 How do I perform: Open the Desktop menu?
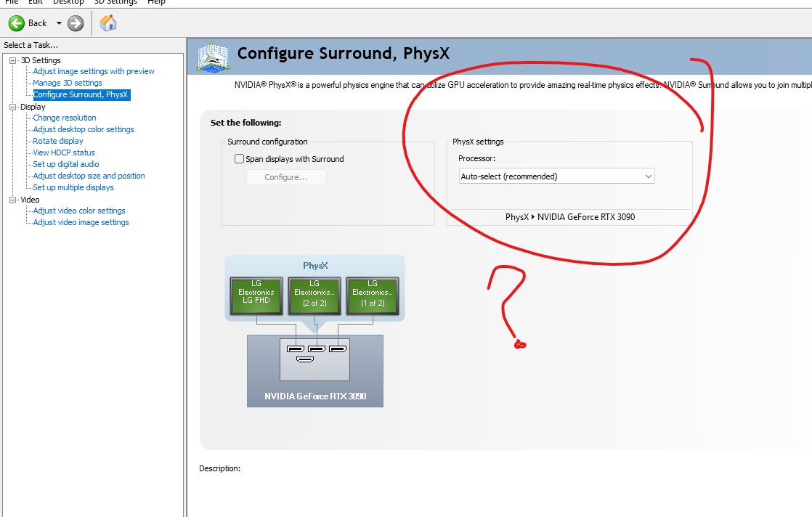[68, 2]
